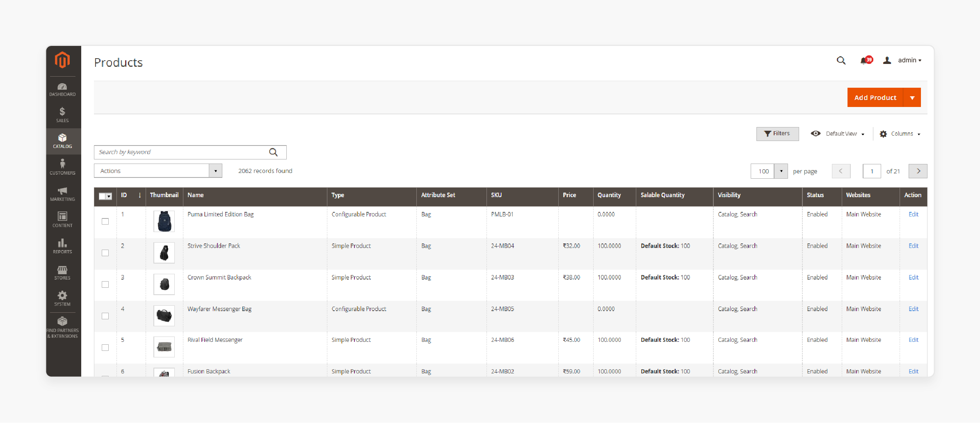Sort by the ID column arrow
This screenshot has height=423, width=980.
139,195
